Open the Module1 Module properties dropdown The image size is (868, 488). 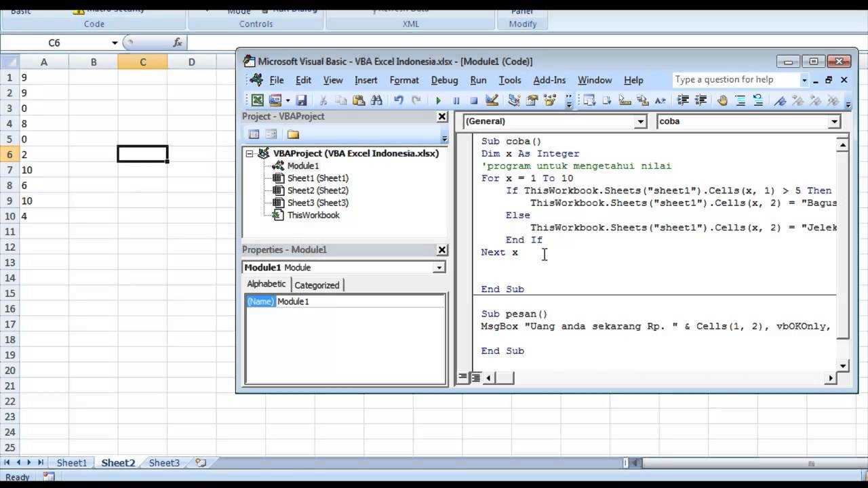click(439, 267)
